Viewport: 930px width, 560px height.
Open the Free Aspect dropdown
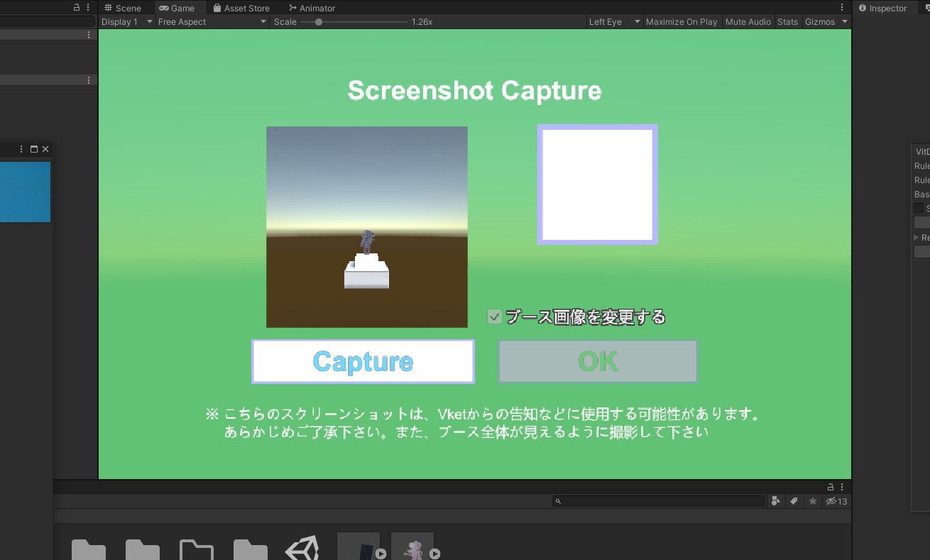(x=212, y=22)
